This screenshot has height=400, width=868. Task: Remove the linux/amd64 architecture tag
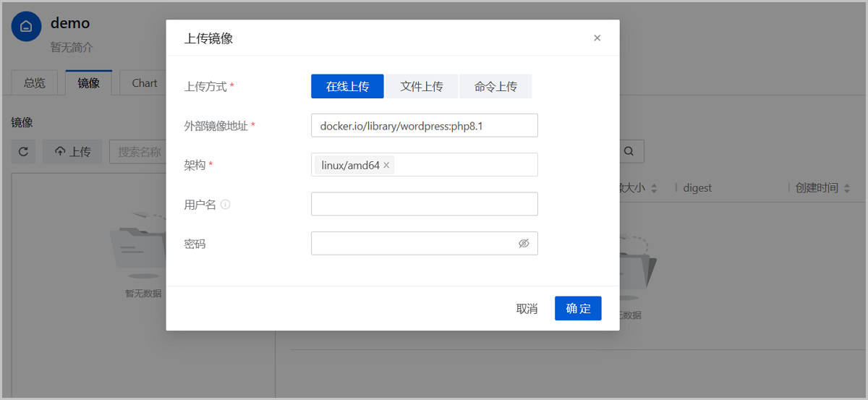coord(386,166)
